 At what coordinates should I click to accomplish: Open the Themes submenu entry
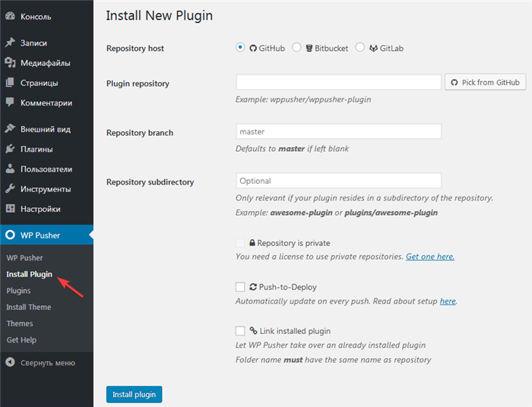click(x=20, y=323)
